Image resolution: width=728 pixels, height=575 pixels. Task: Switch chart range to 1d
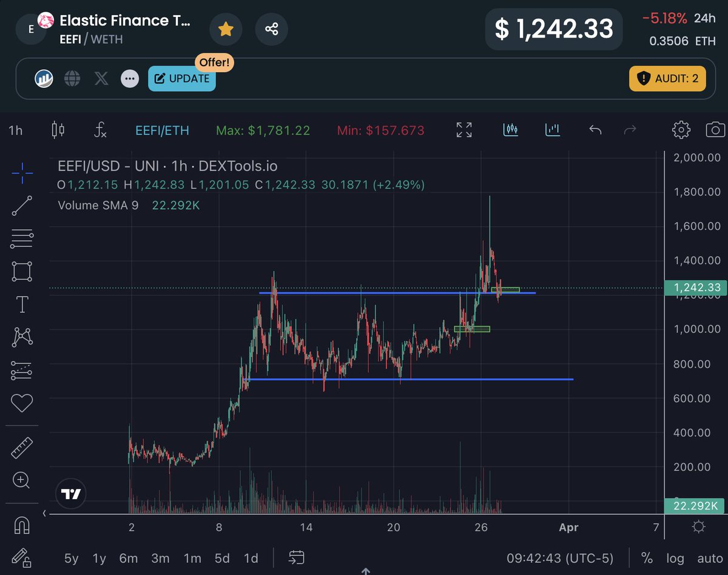[251, 558]
